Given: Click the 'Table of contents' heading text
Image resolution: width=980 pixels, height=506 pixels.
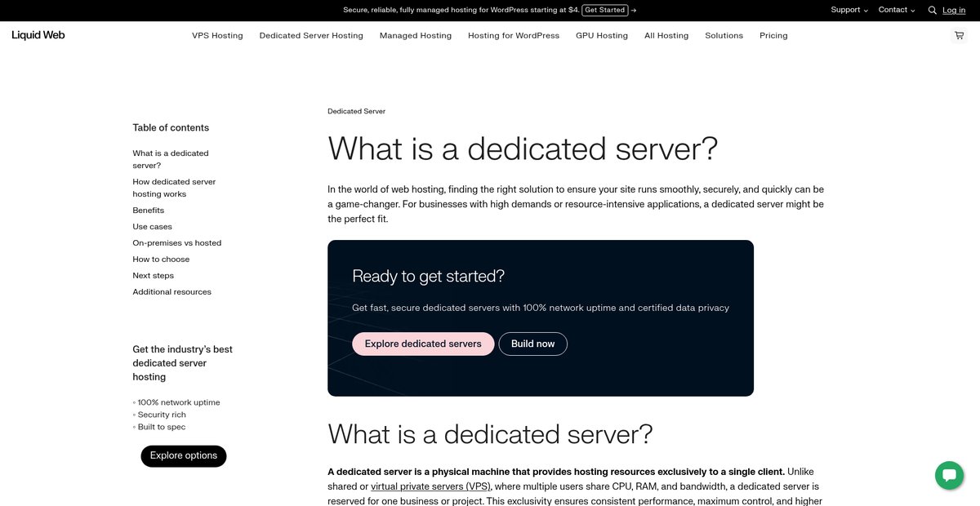Looking at the screenshot, I should click(171, 127).
